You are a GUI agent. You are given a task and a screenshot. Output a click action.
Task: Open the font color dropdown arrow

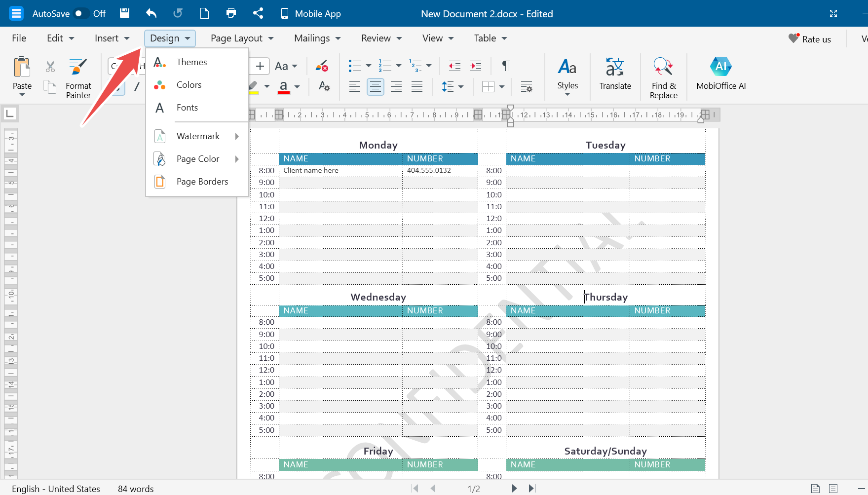click(x=297, y=87)
